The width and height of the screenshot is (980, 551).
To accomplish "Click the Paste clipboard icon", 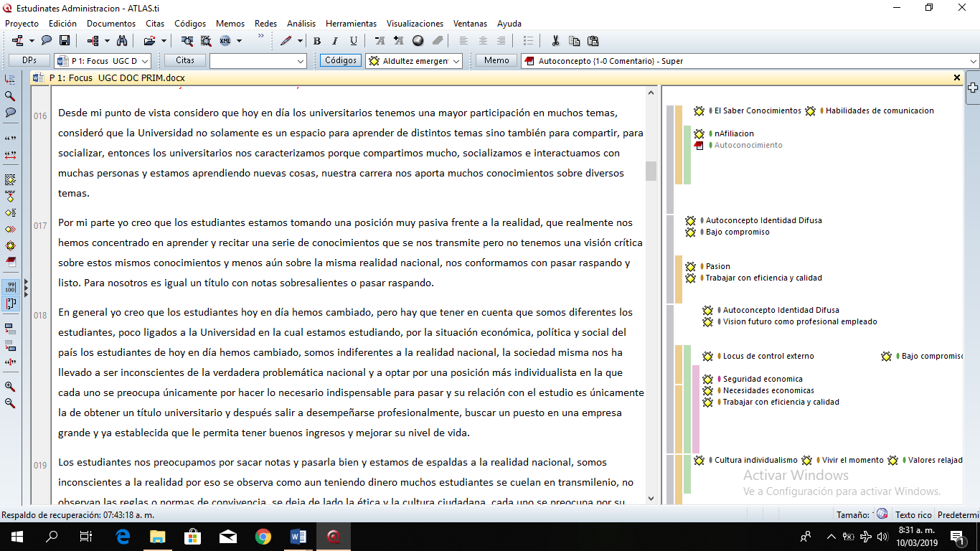I will (x=593, y=41).
